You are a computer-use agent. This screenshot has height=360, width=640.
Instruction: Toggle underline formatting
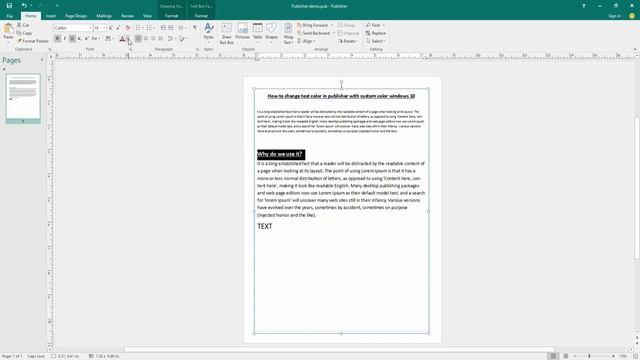click(72, 38)
